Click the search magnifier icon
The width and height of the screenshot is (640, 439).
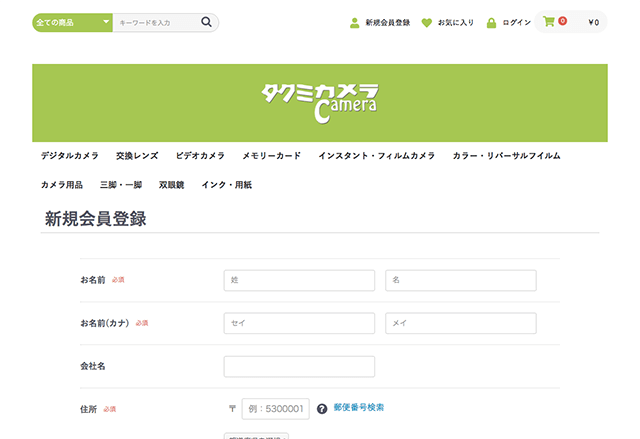click(207, 22)
